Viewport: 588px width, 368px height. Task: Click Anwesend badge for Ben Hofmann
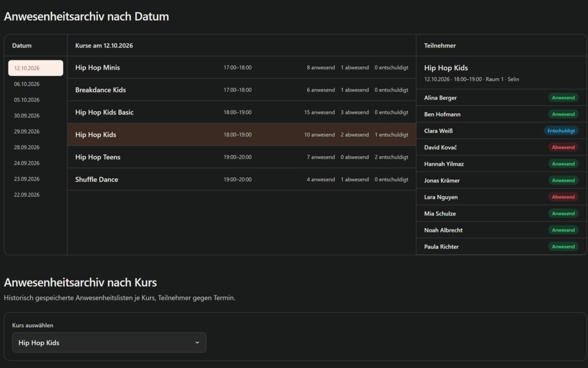(x=563, y=114)
